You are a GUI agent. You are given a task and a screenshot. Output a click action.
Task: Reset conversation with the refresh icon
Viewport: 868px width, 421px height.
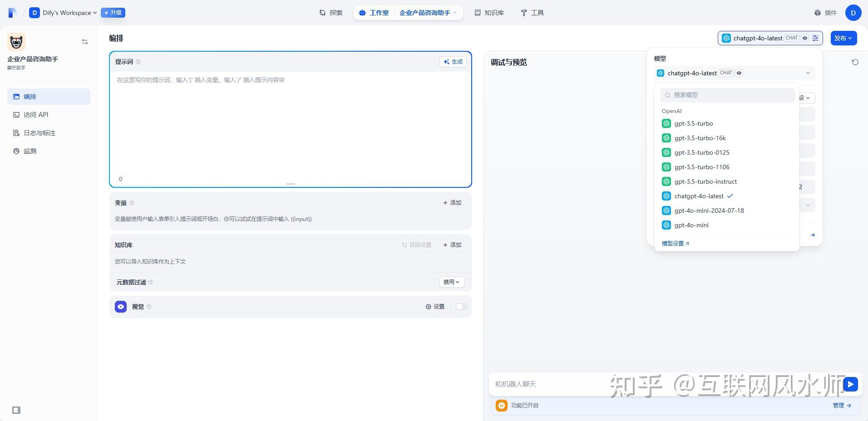(855, 62)
